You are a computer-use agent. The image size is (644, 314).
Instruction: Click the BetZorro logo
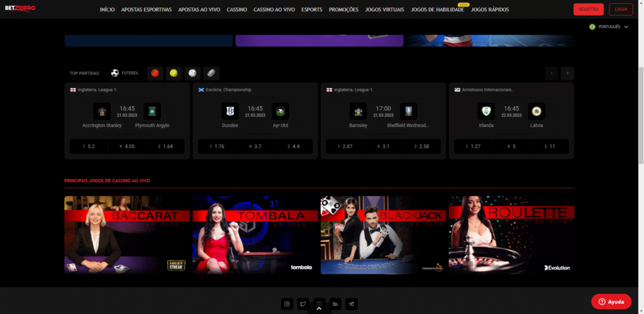pyautogui.click(x=20, y=9)
